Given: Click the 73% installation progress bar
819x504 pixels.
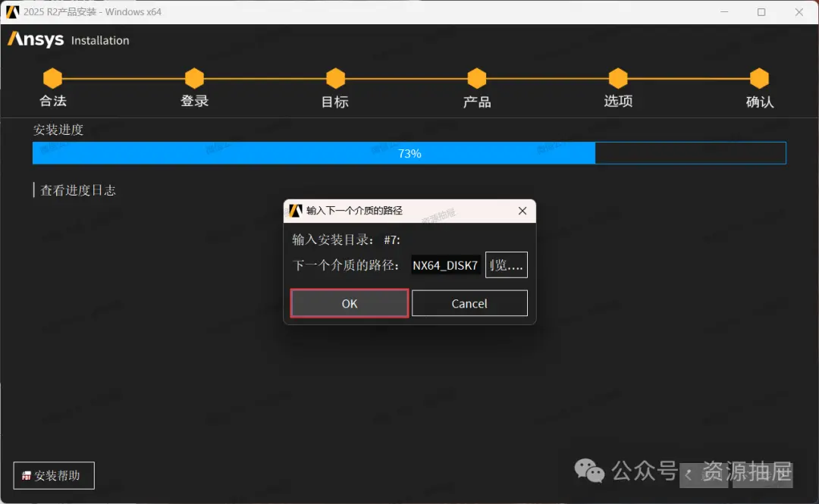Looking at the screenshot, I should tap(409, 153).
